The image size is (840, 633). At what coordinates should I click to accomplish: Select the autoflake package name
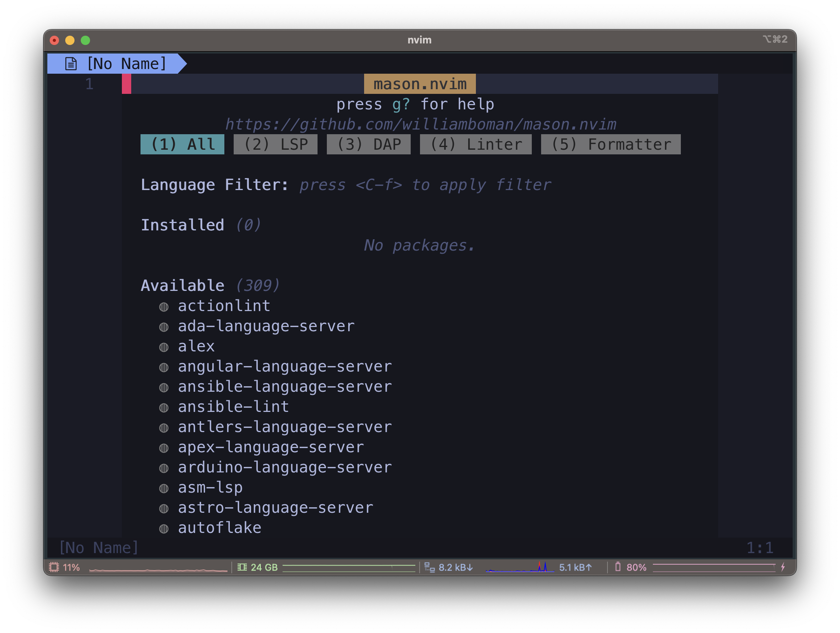[220, 528]
